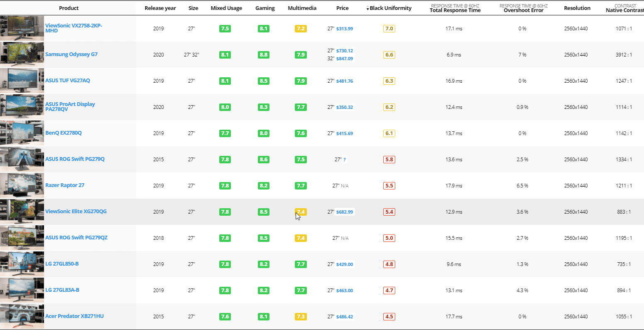
Task: Select Razer Raptor 27 overshoot error 6.5 %
Action: (522, 186)
